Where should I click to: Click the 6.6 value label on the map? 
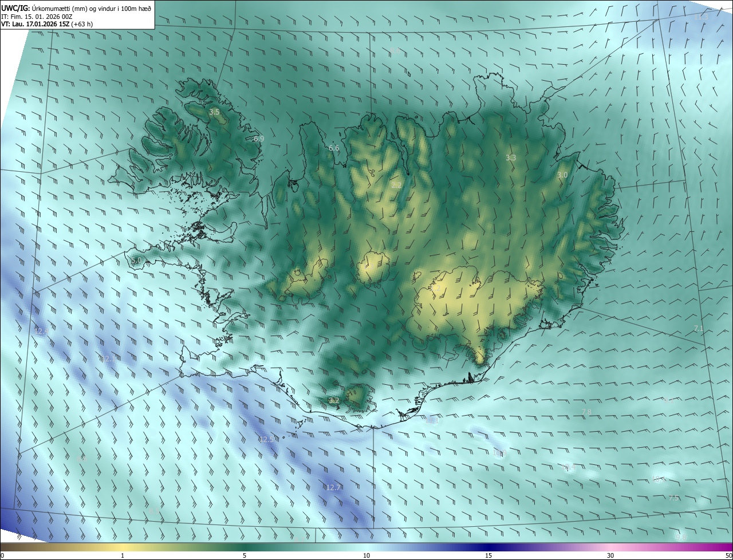(334, 148)
